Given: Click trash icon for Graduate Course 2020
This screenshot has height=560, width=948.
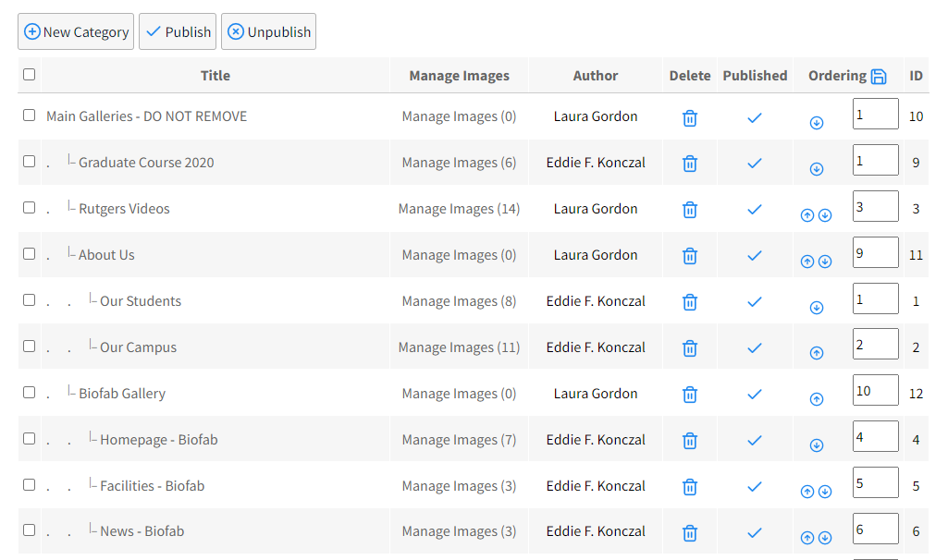Looking at the screenshot, I should click(x=690, y=164).
